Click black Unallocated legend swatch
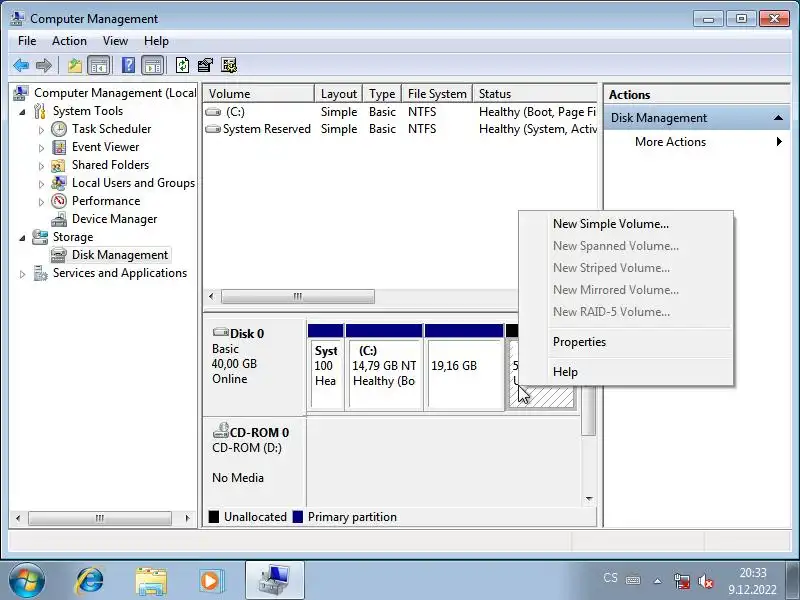800x600 pixels. click(214, 517)
